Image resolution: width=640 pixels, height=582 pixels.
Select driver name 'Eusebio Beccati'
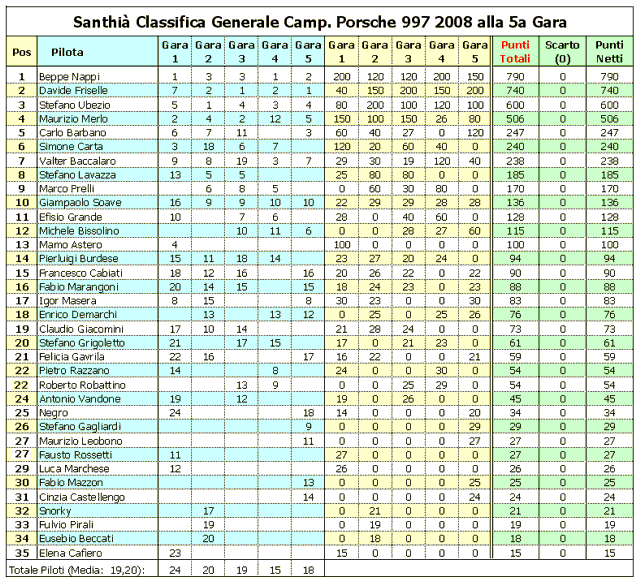coord(76,538)
